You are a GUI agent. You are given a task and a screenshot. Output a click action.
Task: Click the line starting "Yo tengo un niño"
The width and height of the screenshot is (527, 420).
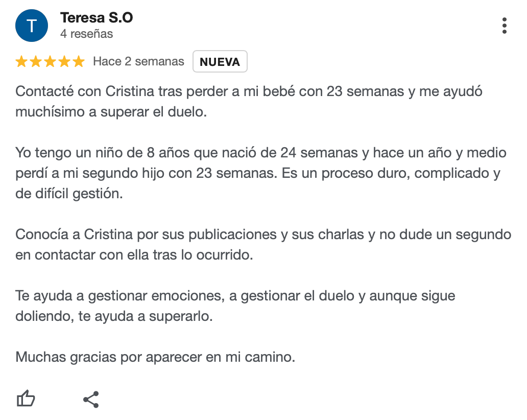point(260,153)
